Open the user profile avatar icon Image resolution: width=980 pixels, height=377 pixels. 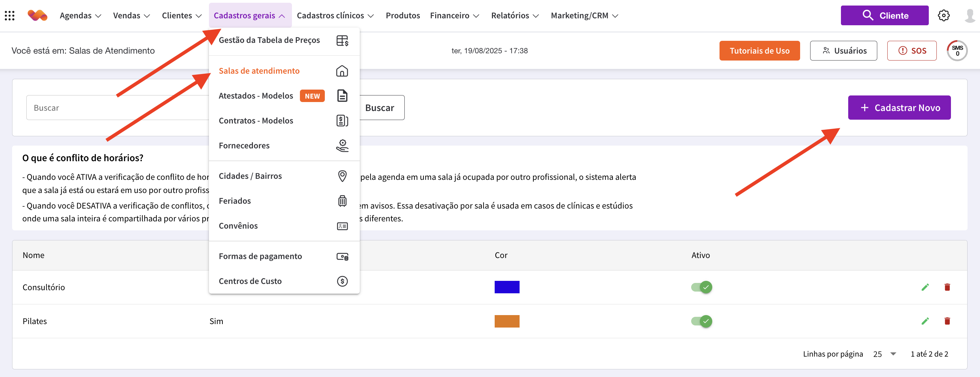point(969,16)
